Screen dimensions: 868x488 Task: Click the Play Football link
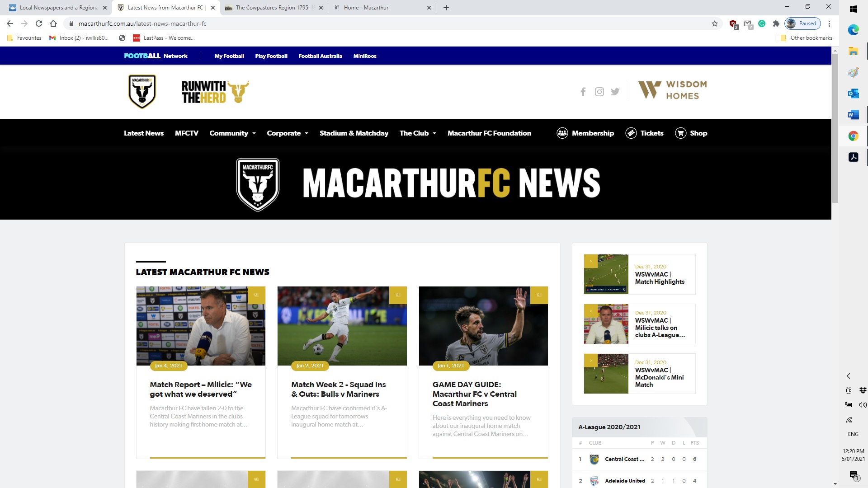click(271, 56)
